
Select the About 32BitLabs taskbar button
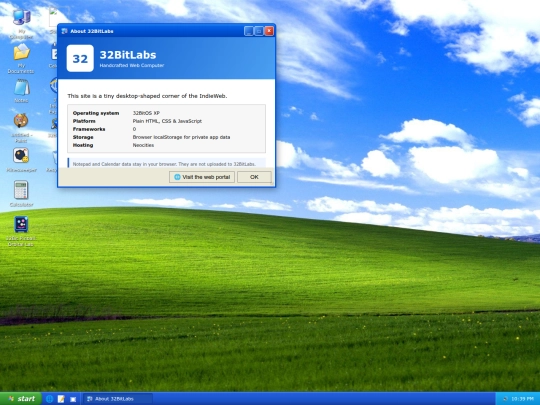(117, 399)
